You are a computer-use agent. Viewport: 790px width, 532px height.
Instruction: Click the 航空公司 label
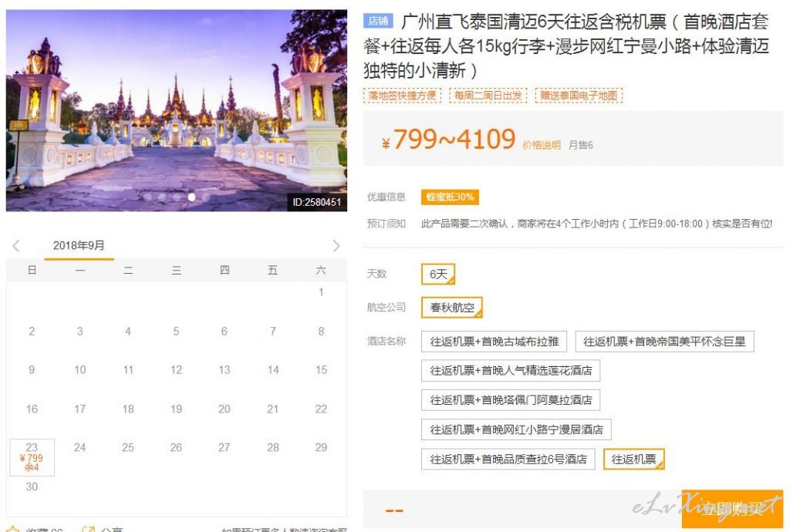386,307
